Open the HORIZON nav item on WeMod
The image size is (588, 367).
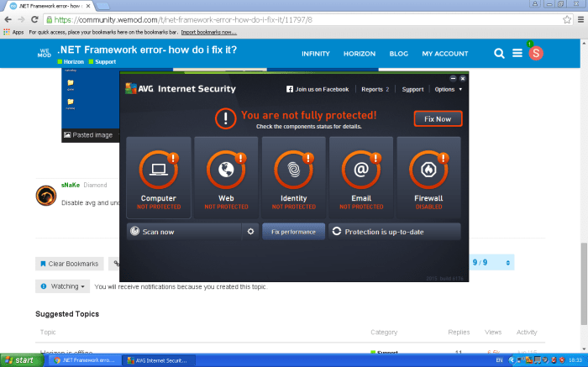click(x=360, y=54)
